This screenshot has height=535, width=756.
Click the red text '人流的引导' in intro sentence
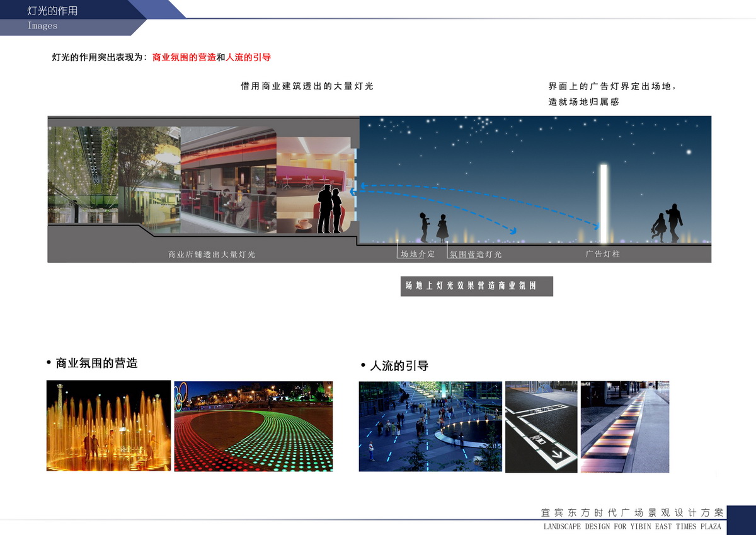point(248,57)
